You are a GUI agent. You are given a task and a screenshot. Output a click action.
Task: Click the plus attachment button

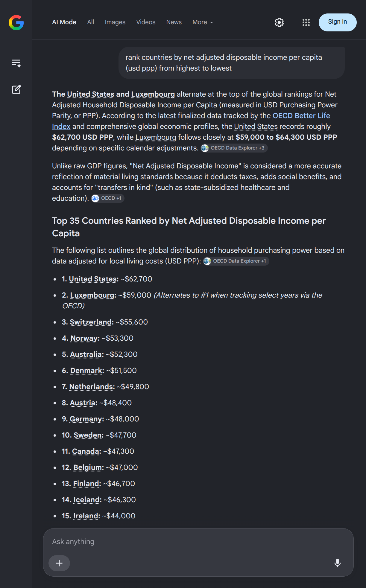coord(59,563)
